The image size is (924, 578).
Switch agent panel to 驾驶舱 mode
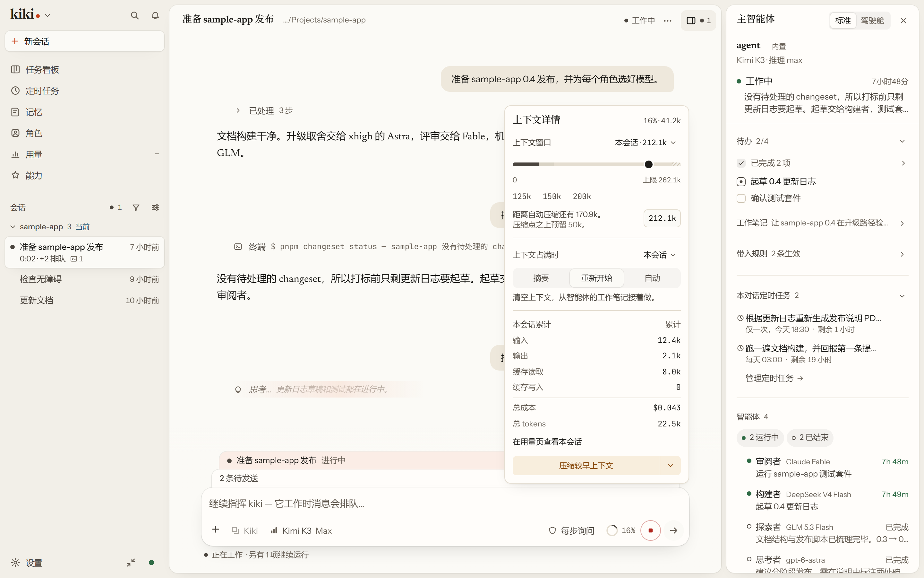[x=872, y=21]
